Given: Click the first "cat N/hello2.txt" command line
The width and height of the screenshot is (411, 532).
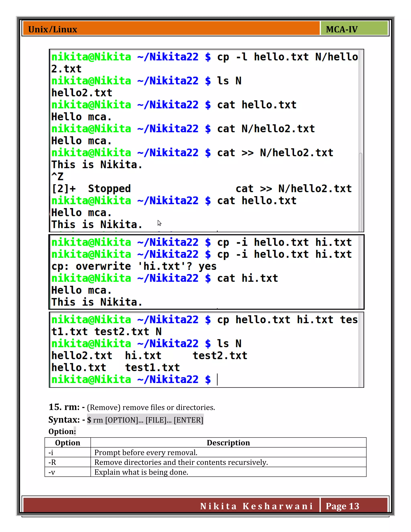Looking at the screenshot, I should point(183,129).
